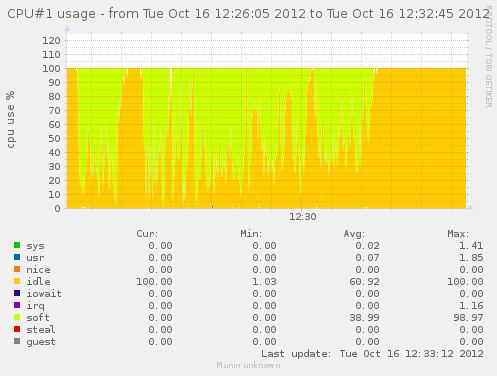Click the dark blue iowait legend swatch

pos(17,293)
